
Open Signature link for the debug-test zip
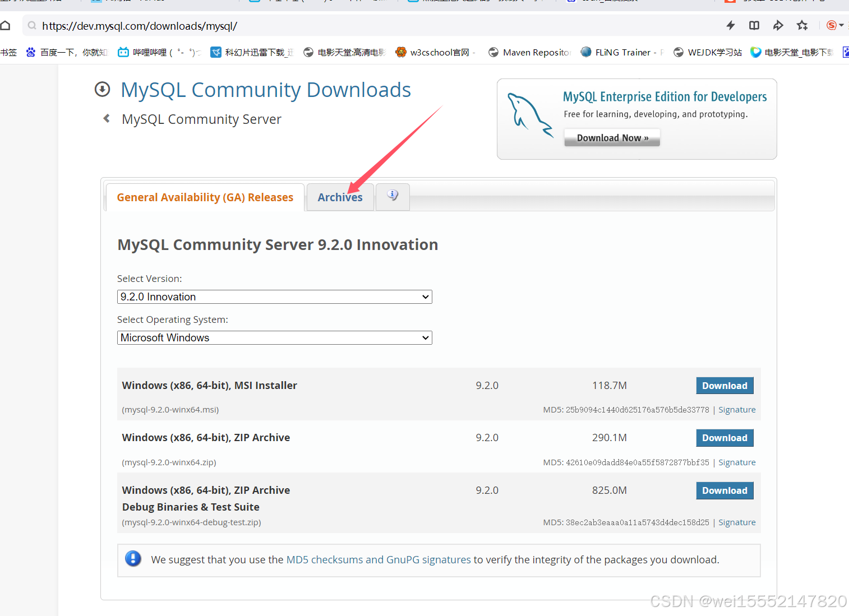[x=737, y=522]
